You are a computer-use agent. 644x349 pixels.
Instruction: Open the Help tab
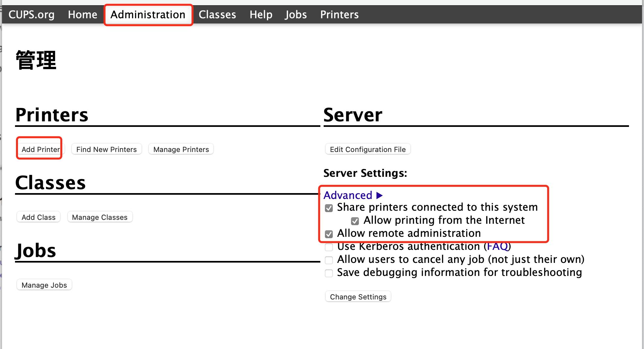[261, 15]
